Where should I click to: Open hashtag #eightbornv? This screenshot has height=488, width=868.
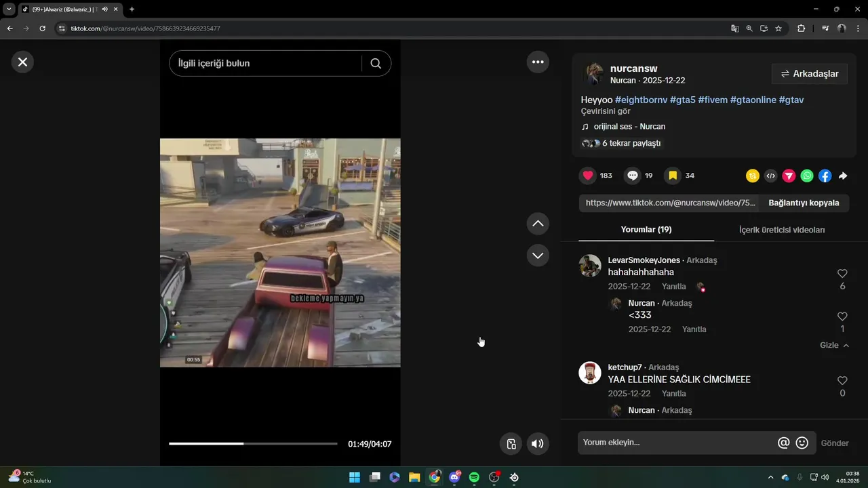[641, 100]
